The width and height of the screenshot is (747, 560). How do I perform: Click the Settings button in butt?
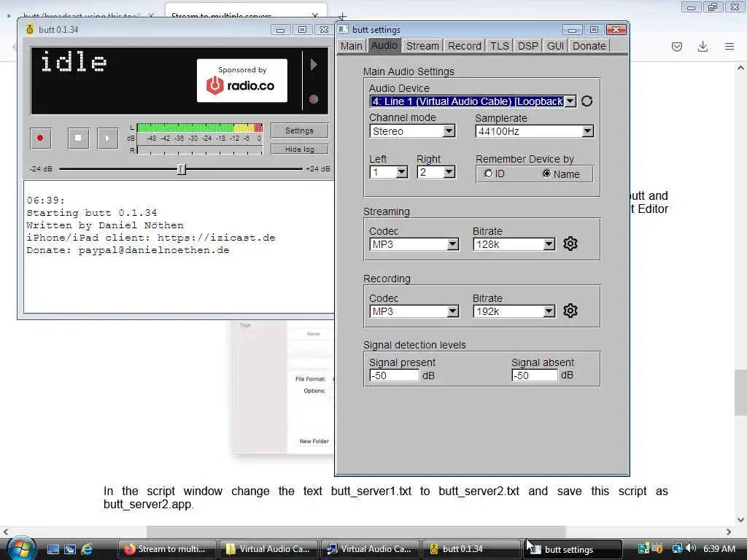299,131
